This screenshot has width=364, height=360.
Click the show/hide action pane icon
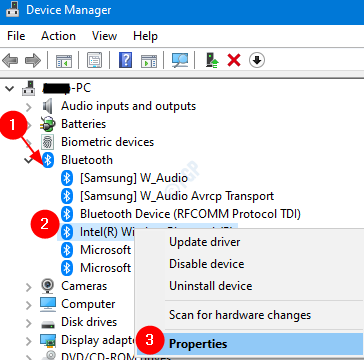[149, 61]
